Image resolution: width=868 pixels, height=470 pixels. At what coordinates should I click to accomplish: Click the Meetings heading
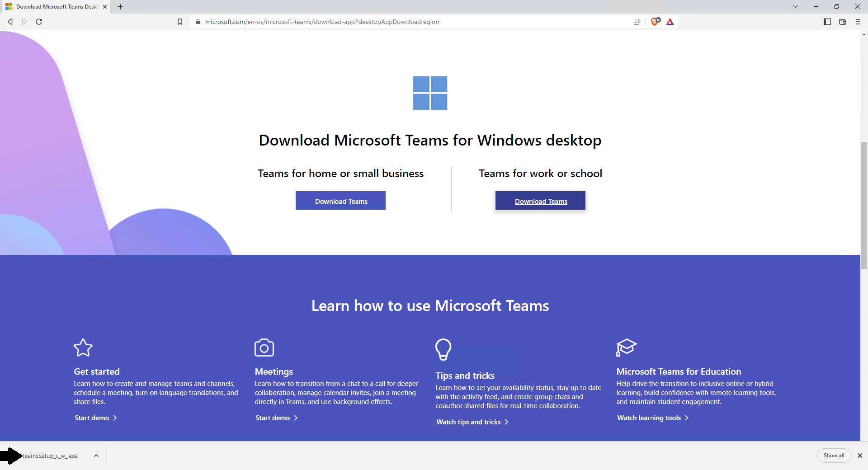coord(274,371)
